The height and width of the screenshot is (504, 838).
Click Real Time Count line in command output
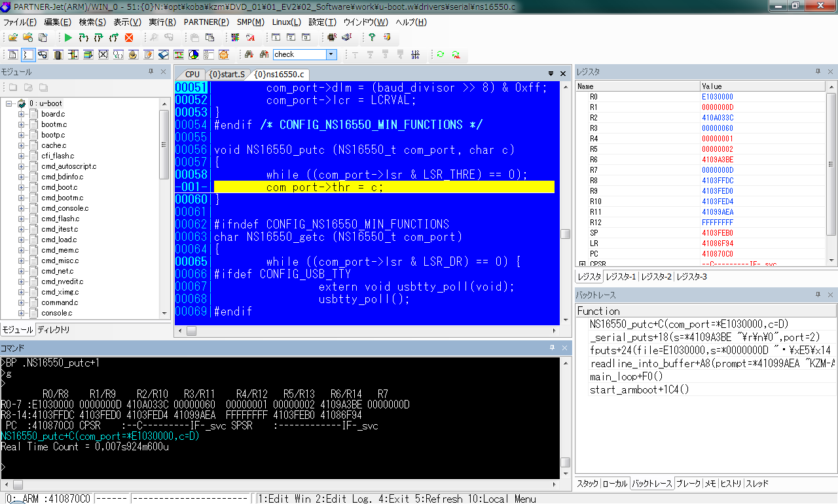(85, 447)
